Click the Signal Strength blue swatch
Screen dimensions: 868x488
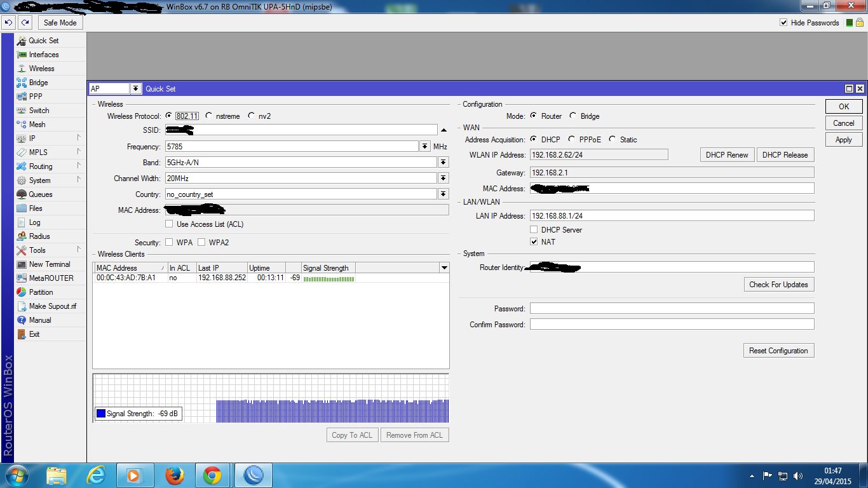click(x=100, y=414)
